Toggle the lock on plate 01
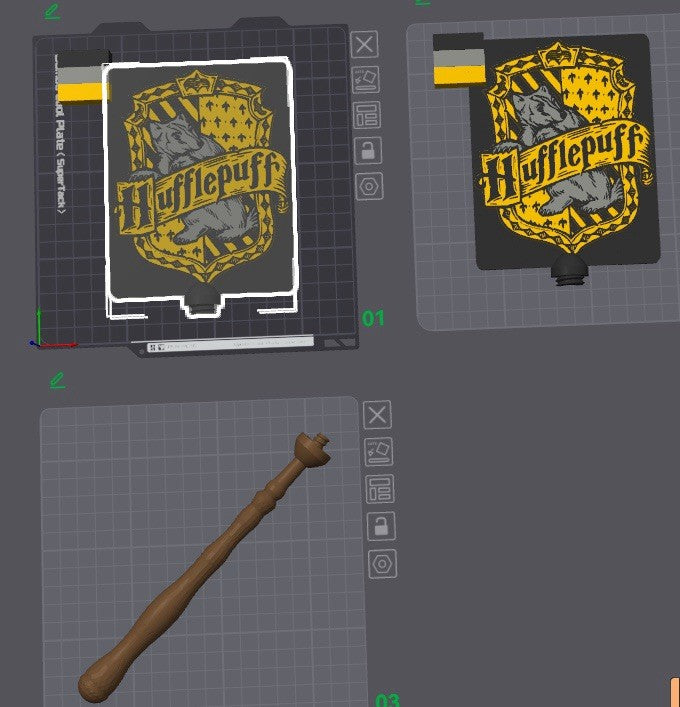This screenshot has height=707, width=680. click(x=368, y=151)
